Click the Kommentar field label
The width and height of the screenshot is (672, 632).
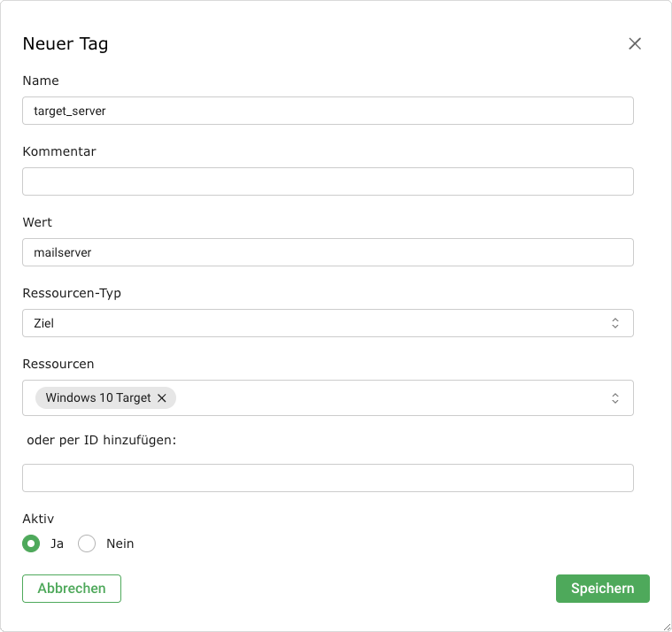pos(59,151)
